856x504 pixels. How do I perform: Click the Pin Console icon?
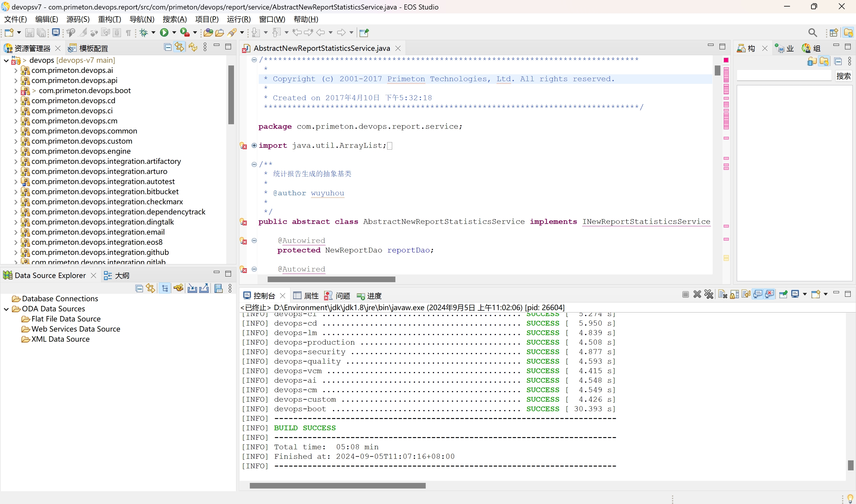coord(783,294)
